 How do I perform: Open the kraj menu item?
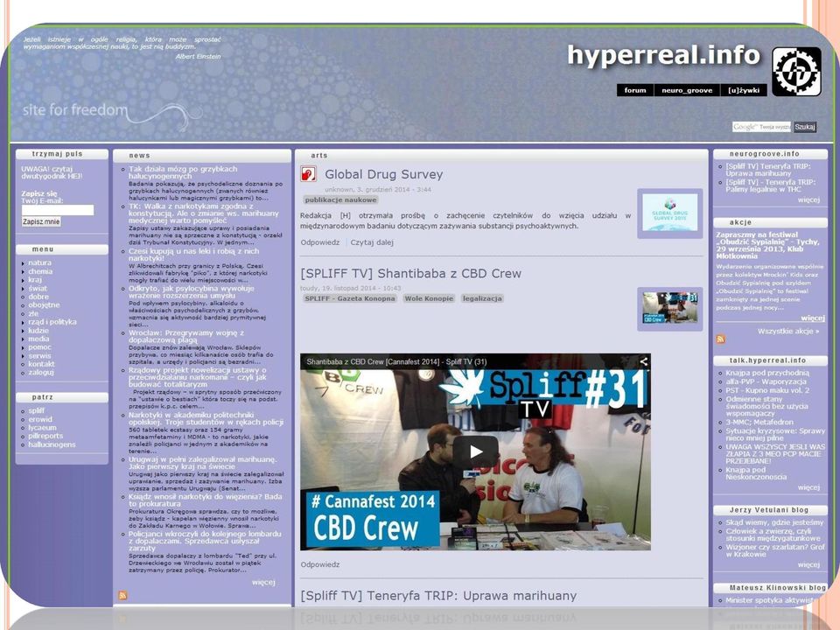(35, 280)
